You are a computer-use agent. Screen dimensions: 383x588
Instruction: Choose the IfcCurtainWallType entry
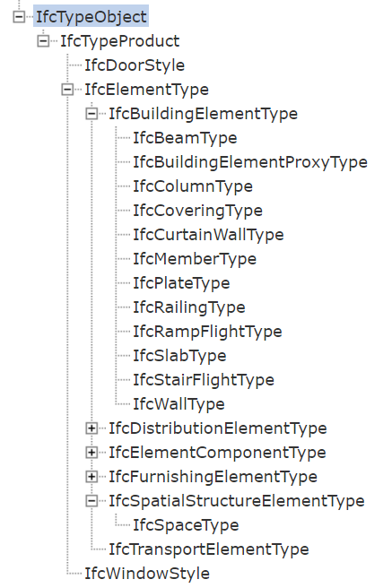click(x=208, y=235)
